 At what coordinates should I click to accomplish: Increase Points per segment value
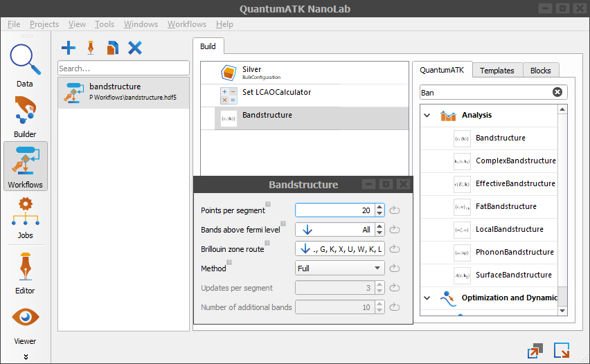(x=379, y=207)
